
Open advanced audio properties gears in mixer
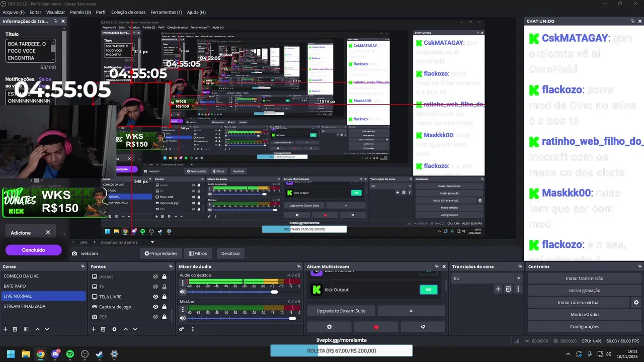pyautogui.click(x=182, y=329)
